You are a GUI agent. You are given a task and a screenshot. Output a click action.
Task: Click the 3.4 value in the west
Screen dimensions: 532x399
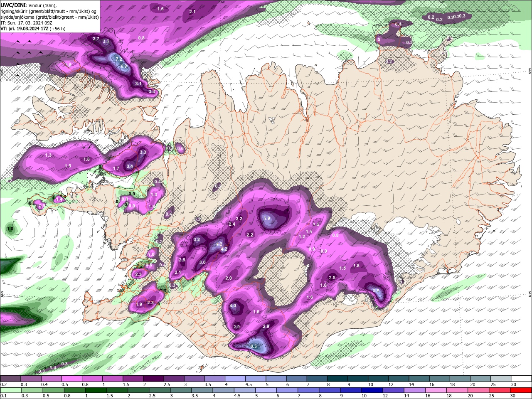(x=130, y=166)
